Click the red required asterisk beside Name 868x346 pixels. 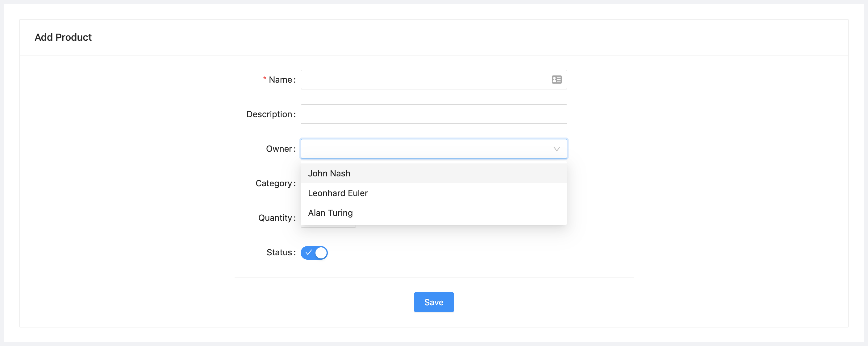[x=265, y=79]
